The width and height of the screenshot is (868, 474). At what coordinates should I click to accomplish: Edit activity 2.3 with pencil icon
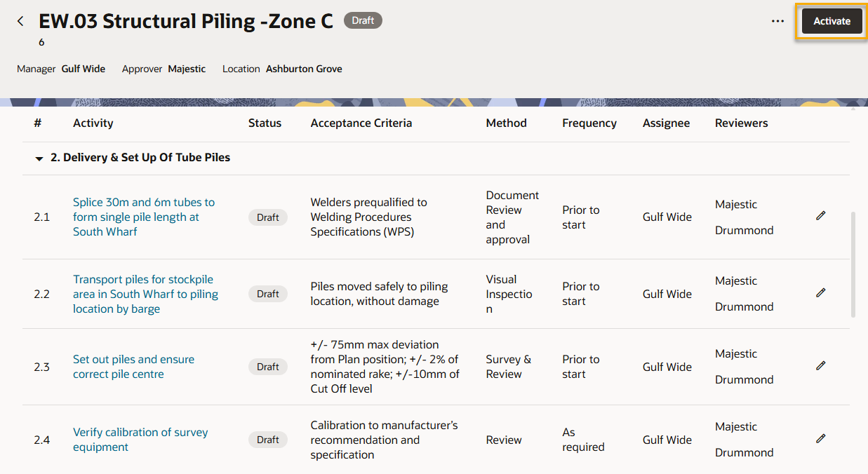[x=820, y=365]
